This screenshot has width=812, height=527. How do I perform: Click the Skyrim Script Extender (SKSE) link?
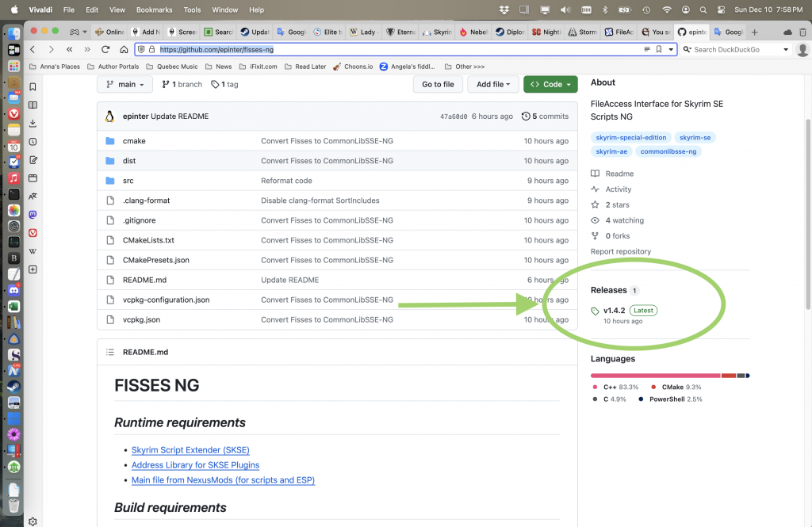190,450
